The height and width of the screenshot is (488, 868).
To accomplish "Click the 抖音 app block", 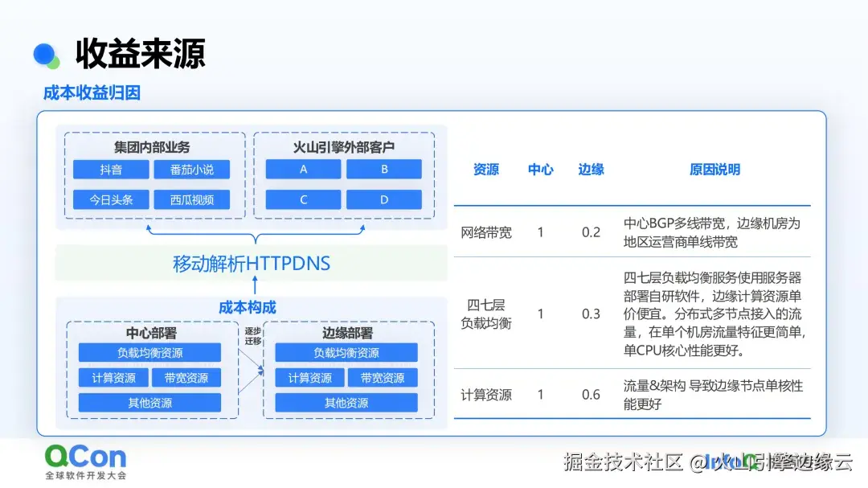I will click(x=111, y=169).
